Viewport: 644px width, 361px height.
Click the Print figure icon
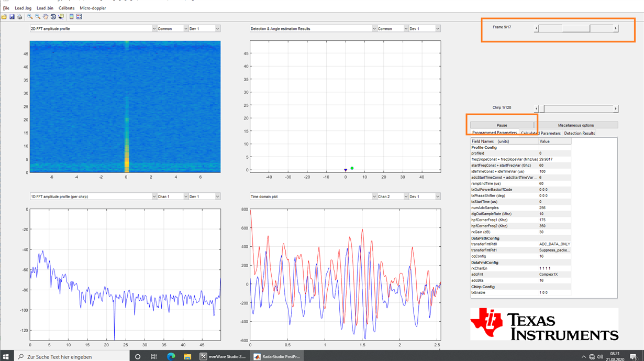pyautogui.click(x=19, y=16)
